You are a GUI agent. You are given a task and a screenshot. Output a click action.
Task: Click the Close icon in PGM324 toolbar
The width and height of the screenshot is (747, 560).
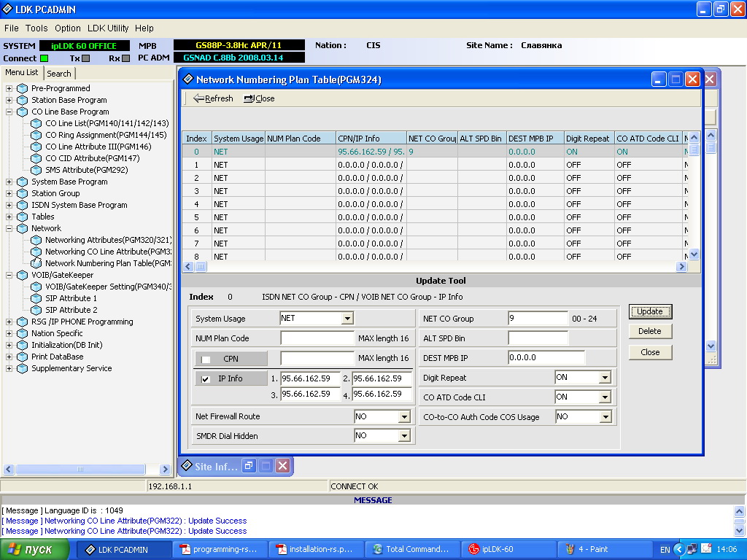pos(249,98)
